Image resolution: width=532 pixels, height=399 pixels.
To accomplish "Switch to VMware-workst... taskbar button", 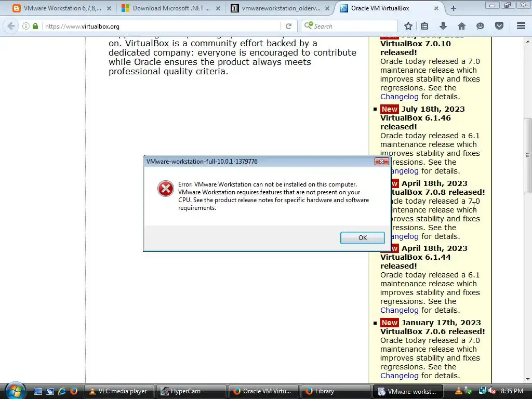I will click(x=408, y=391).
